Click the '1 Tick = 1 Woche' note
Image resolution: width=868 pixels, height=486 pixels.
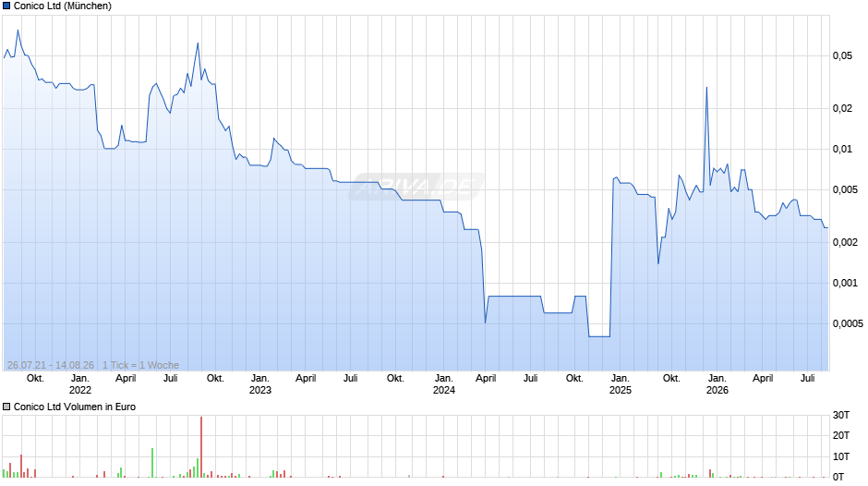point(140,365)
